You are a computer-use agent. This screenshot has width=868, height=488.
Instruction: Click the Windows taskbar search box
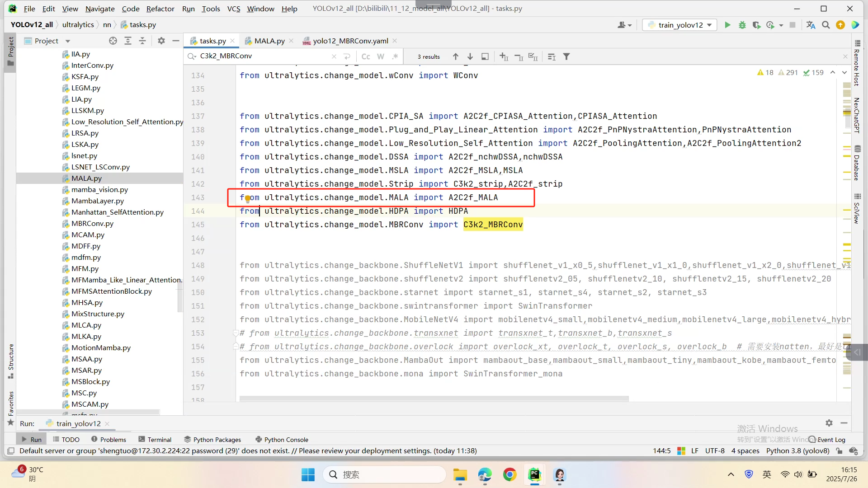(385, 474)
